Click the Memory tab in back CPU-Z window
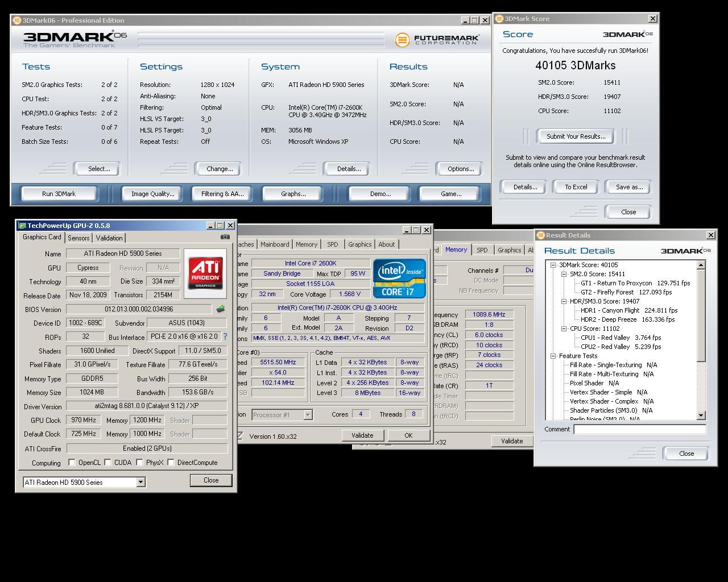 (456, 250)
